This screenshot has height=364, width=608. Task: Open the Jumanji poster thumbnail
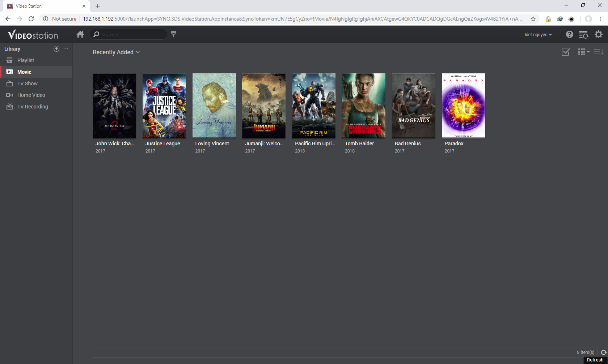[x=264, y=106]
